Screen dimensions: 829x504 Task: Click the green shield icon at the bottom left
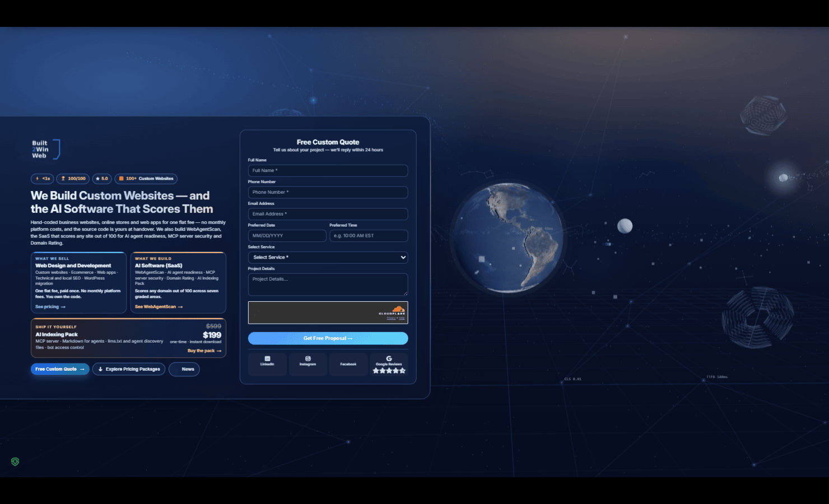click(x=15, y=461)
